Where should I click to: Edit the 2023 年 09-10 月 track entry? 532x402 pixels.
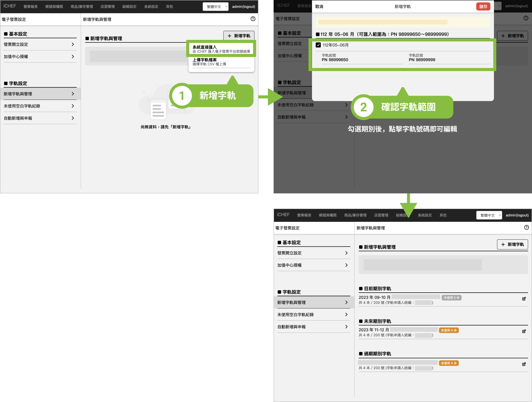tap(524, 299)
